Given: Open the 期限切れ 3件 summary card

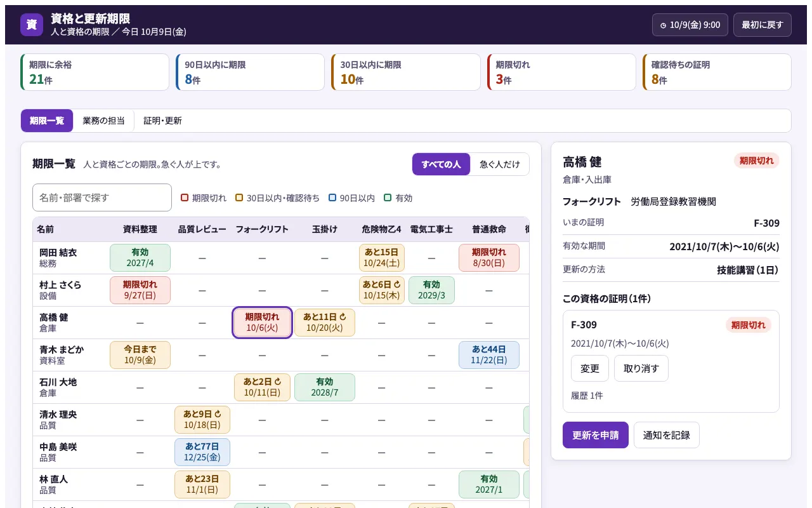Looking at the screenshot, I should click(x=561, y=72).
